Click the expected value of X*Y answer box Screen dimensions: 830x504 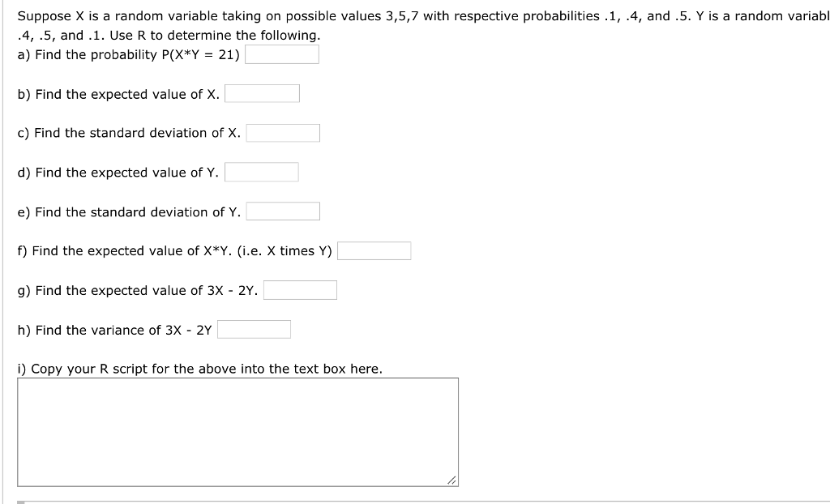(374, 250)
